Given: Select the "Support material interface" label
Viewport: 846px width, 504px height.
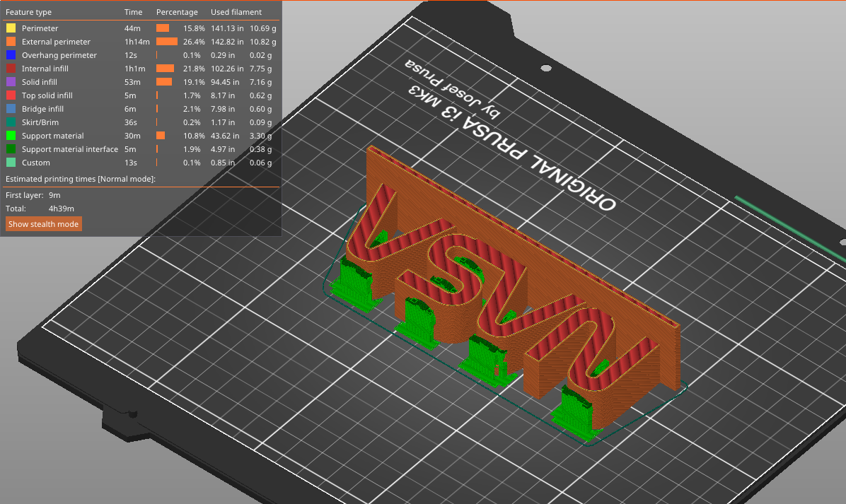Looking at the screenshot, I should 70,149.
